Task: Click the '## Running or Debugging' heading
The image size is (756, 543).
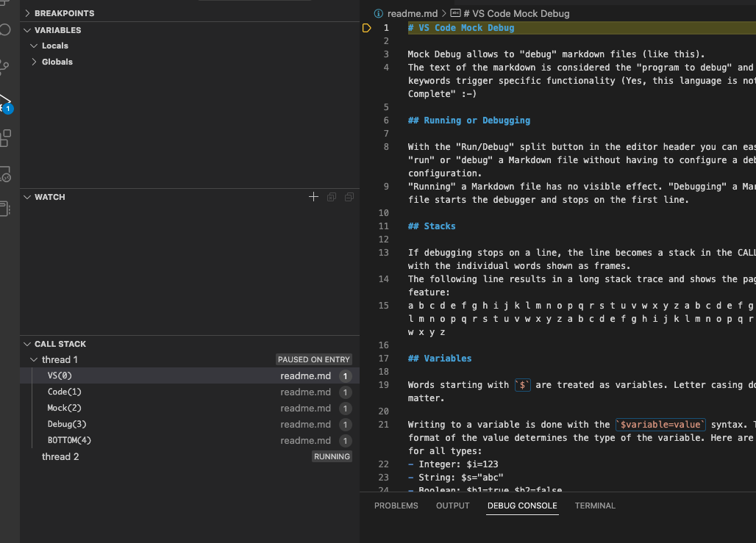Action: pyautogui.click(x=469, y=121)
